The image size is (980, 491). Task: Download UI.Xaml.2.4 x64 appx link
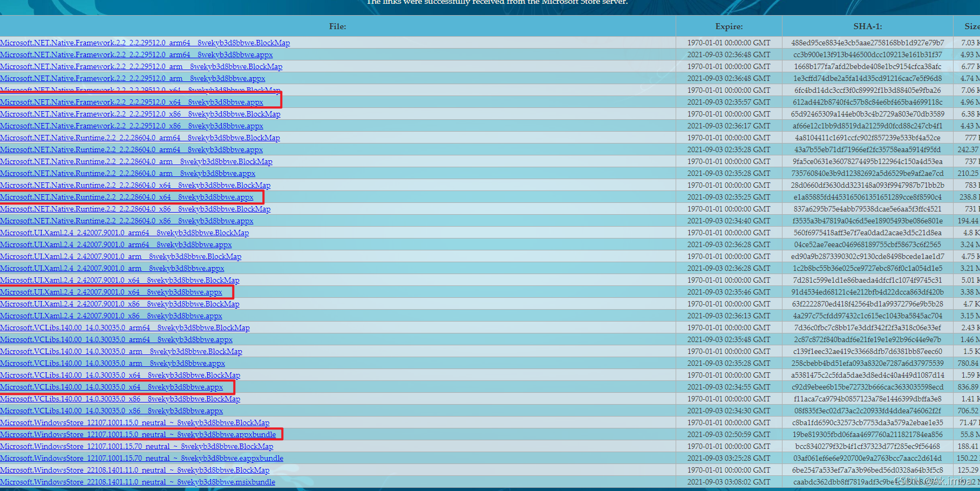point(111,292)
